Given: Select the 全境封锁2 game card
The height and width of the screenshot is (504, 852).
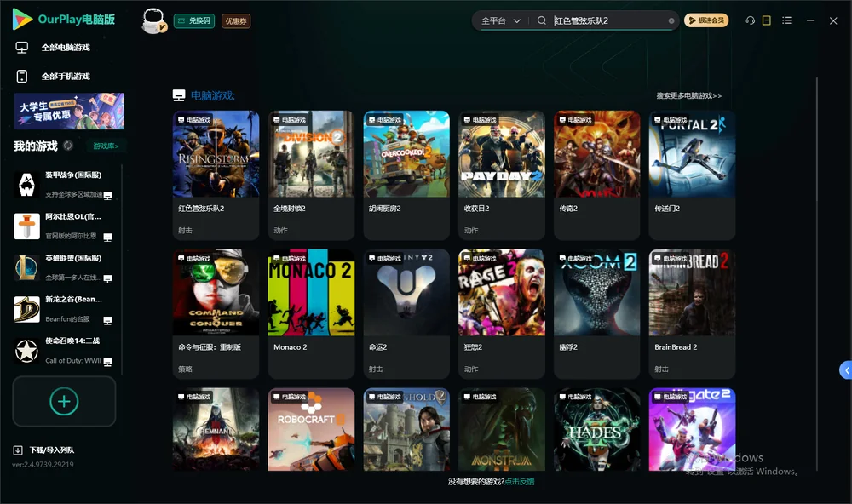Looking at the screenshot, I should (311, 175).
